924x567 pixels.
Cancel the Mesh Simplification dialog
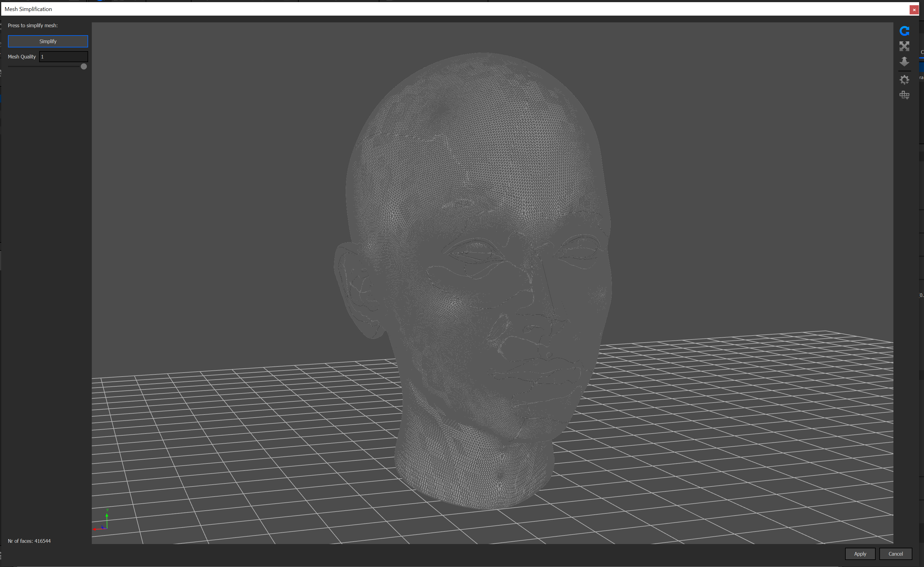[896, 554]
